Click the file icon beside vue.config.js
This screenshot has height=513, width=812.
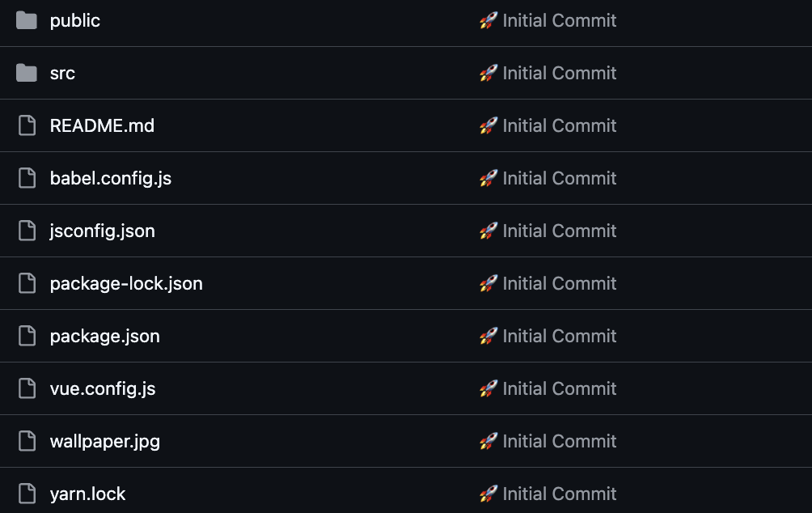[27, 388]
